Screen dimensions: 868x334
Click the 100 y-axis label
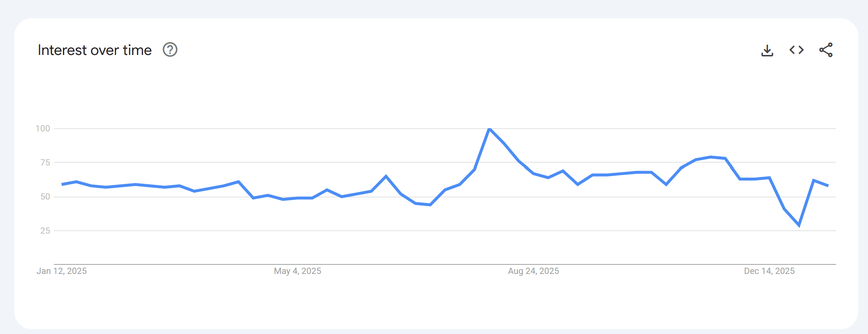42,129
